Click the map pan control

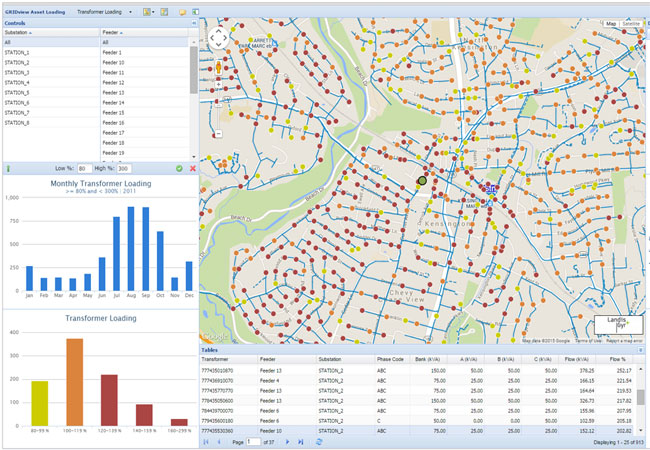coord(218,38)
